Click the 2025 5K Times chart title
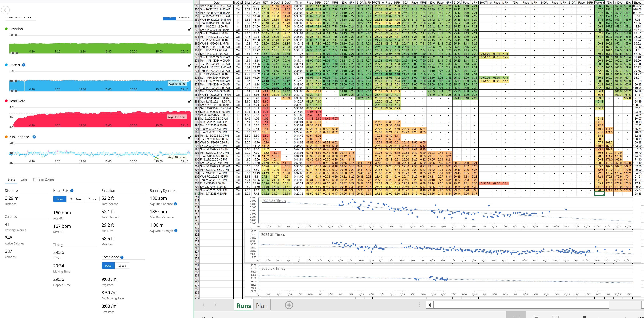Screen dimensions: 644x318 coord(273,269)
